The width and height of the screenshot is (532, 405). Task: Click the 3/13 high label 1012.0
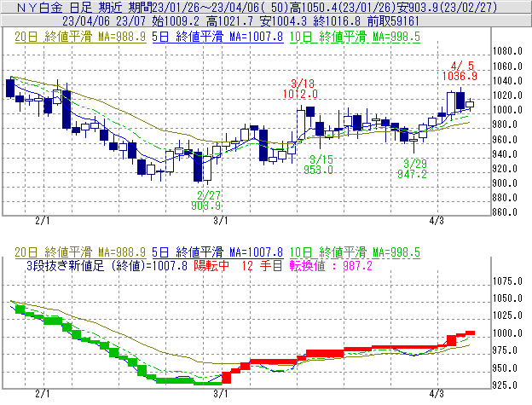coord(300,94)
